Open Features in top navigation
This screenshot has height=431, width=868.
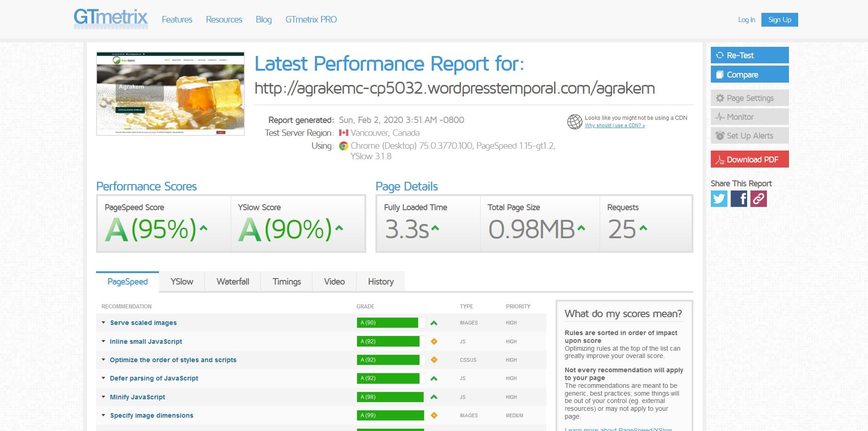coord(177,19)
